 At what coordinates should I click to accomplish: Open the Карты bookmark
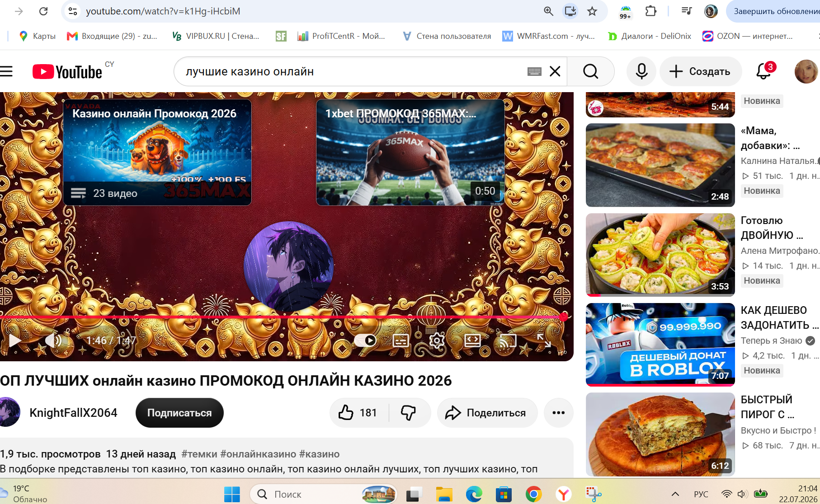click(37, 36)
